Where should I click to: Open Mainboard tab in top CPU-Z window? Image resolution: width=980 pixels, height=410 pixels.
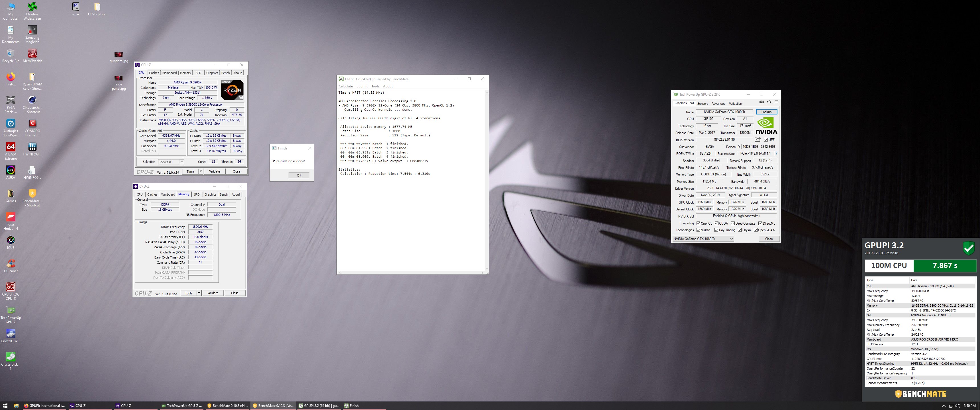[x=169, y=73]
